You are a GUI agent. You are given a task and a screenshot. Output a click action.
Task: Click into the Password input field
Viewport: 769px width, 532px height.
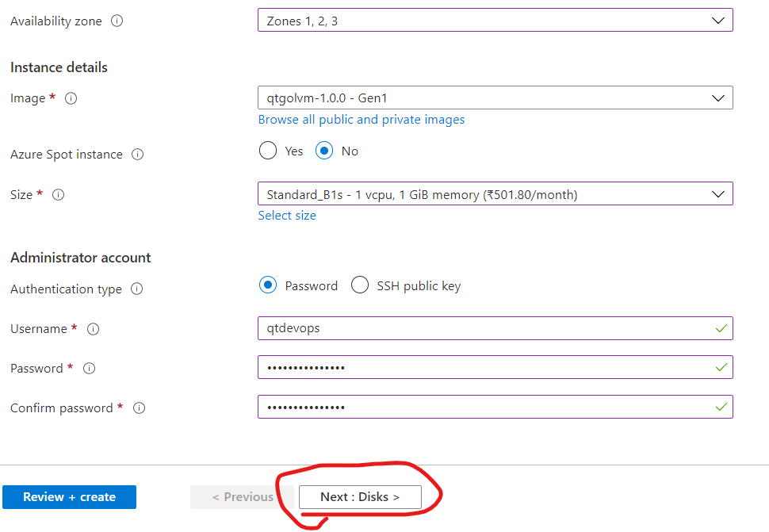coord(495,367)
